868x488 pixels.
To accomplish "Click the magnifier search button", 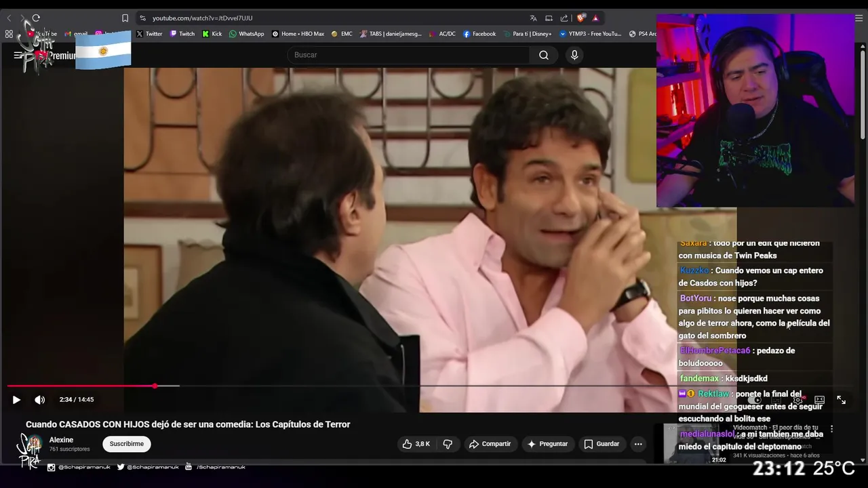I will (x=544, y=55).
